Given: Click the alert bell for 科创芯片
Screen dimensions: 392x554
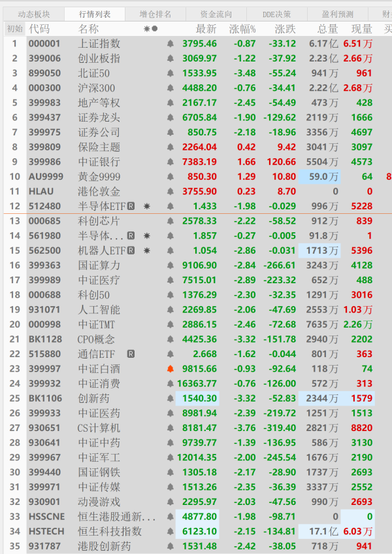Looking at the screenshot, I should pos(170,221).
